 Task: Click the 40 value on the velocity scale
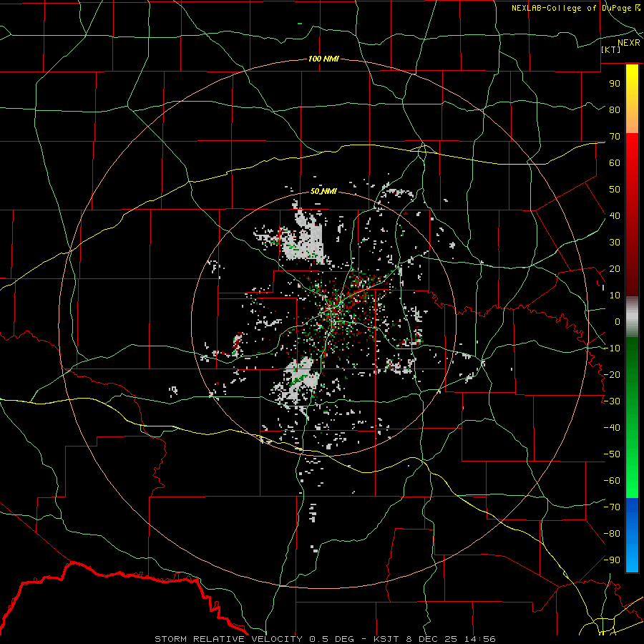click(615, 215)
